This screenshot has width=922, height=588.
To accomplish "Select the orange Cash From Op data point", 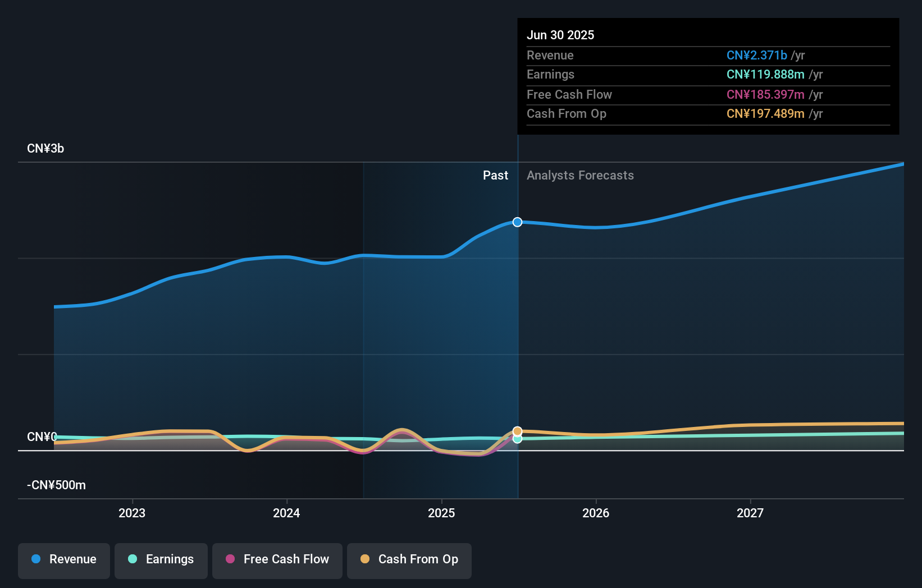I will (518, 431).
